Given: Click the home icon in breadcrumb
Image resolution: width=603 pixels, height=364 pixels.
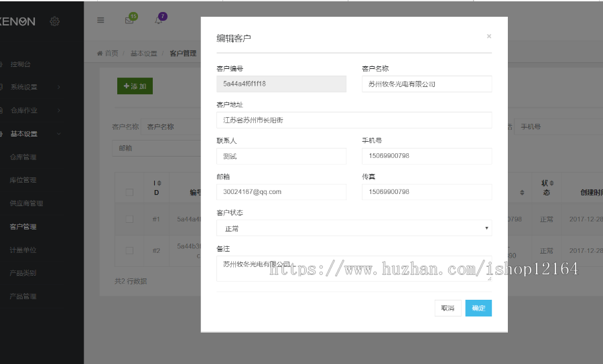Looking at the screenshot, I should 100,53.
